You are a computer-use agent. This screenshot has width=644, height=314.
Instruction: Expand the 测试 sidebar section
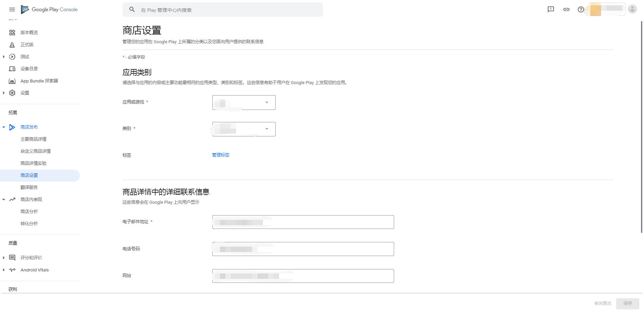(4, 57)
